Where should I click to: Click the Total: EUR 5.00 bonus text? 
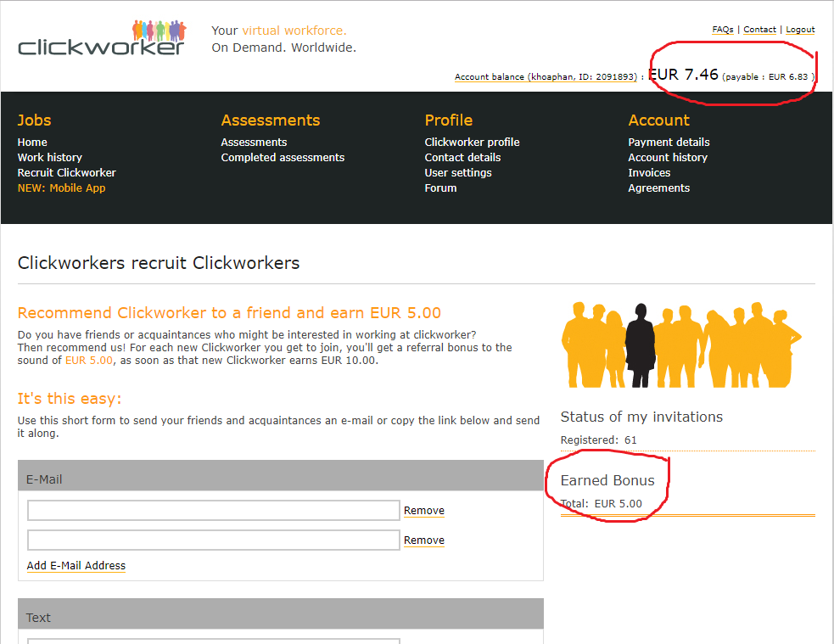[x=602, y=504]
